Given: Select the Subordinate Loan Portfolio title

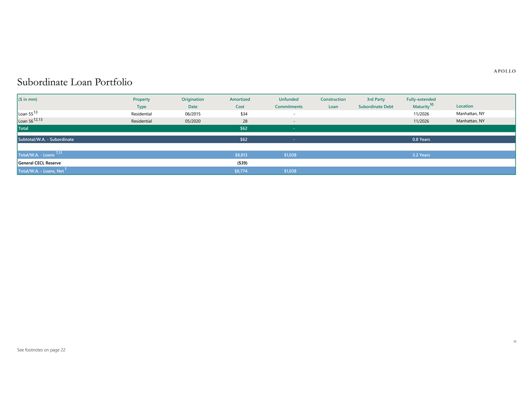Looking at the screenshot, I should pyautogui.click(x=75, y=82).
